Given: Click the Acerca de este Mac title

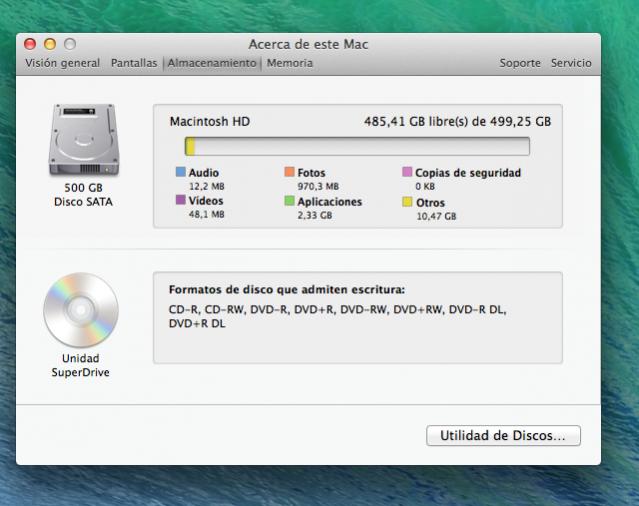Looking at the screenshot, I should [x=308, y=44].
